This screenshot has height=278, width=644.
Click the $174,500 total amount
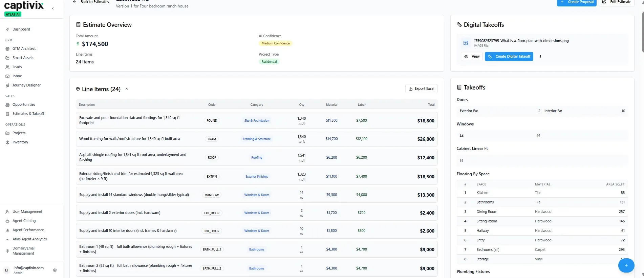[95, 44]
